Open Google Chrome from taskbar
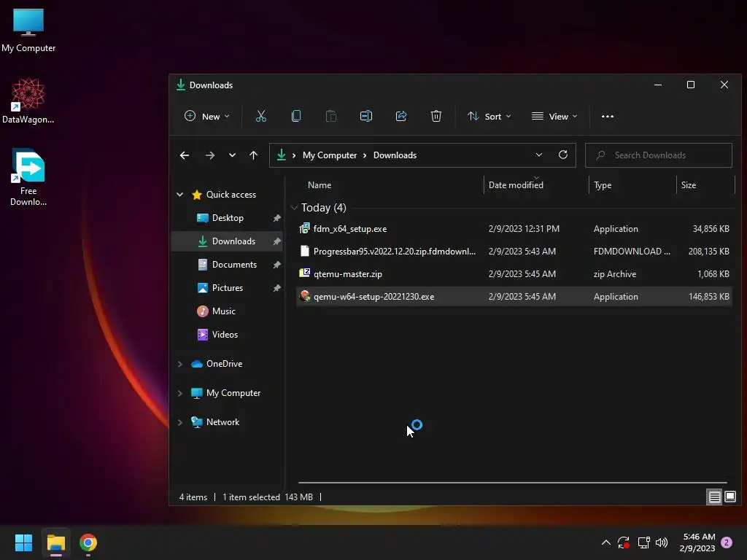The width and height of the screenshot is (747, 560). (88, 542)
